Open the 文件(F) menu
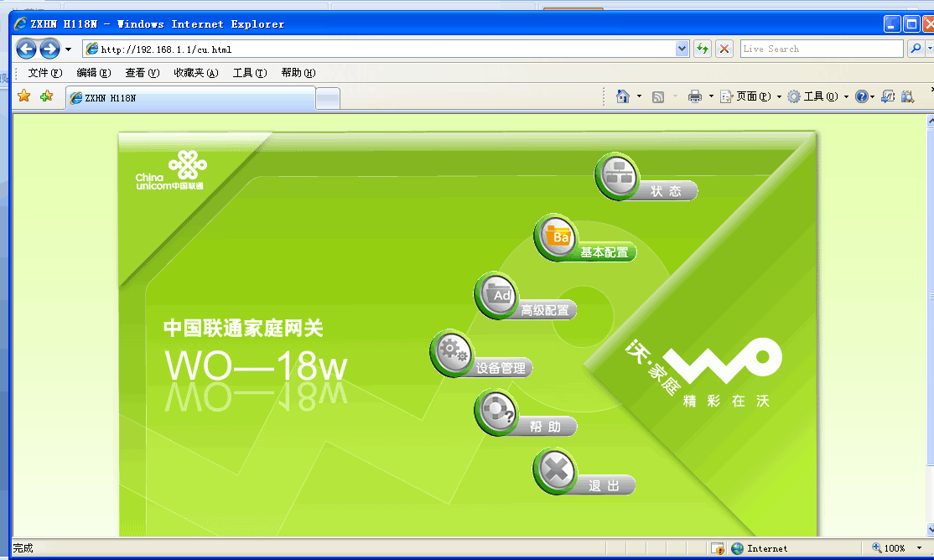This screenshot has height=560, width=934. 44,73
